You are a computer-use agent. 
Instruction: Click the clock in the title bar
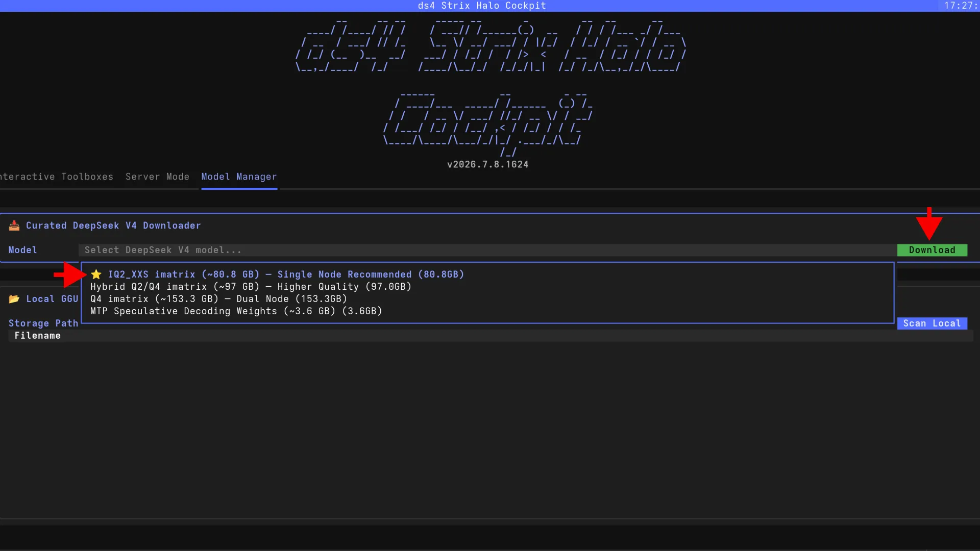point(962,6)
